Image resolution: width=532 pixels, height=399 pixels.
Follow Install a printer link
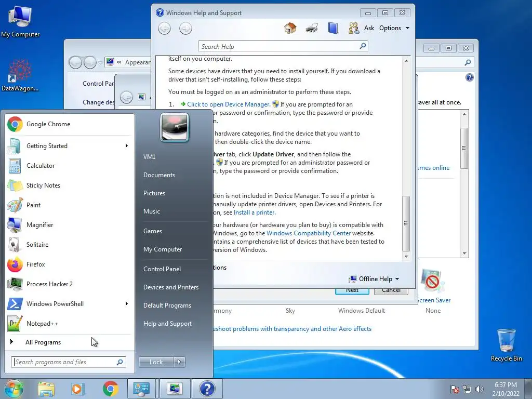pyautogui.click(x=254, y=212)
